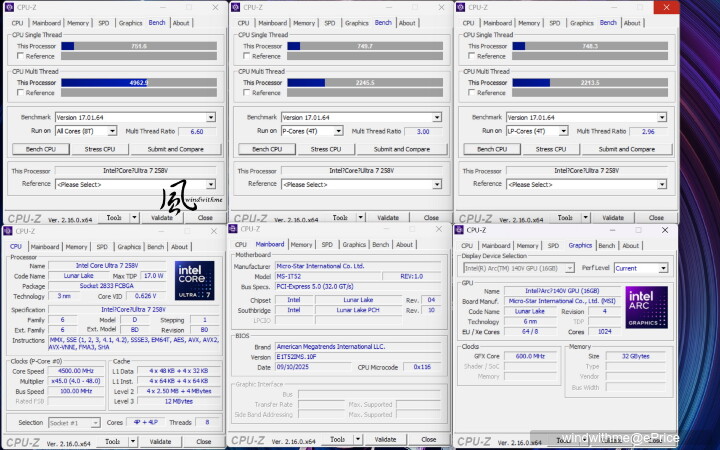Click the Intel Arc Graphics logo
Viewport: 720px width, 450px height.
pos(646,307)
